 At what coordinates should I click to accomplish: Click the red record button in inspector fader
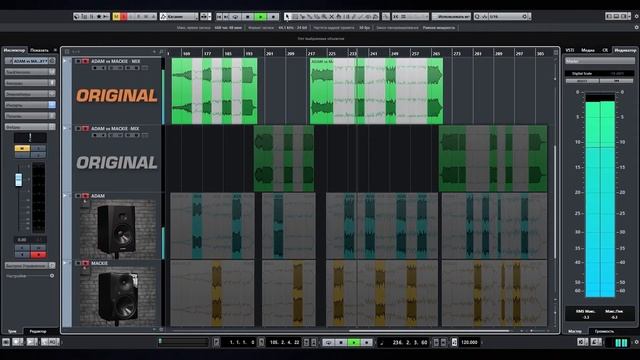point(38,255)
